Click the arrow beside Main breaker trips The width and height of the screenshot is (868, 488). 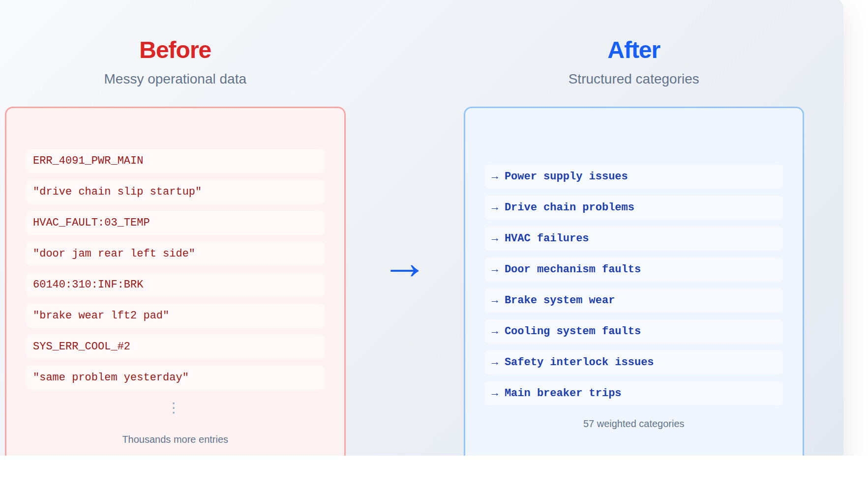point(495,394)
